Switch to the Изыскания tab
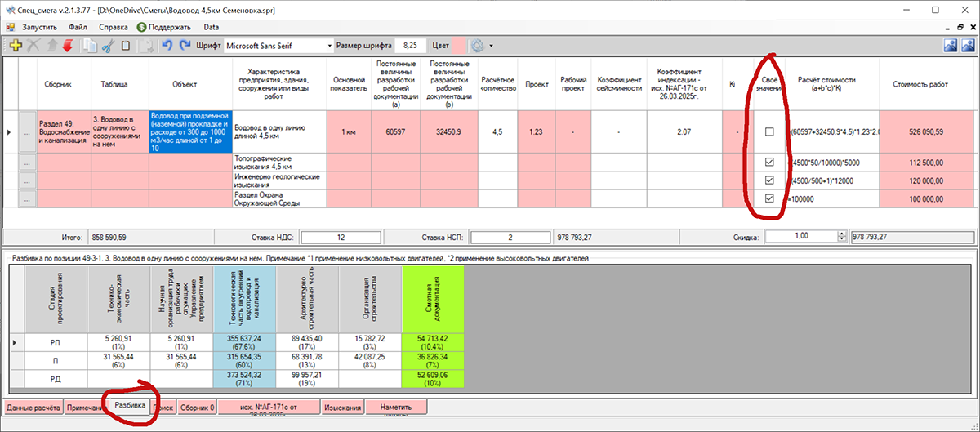 pyautogui.click(x=342, y=407)
